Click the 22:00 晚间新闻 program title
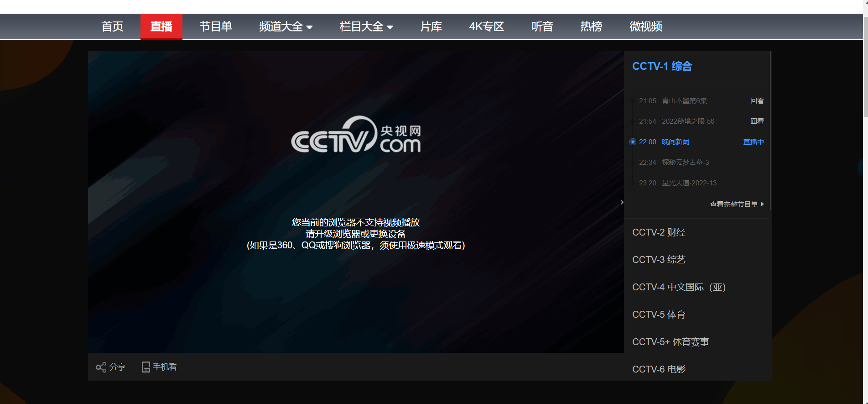 pyautogui.click(x=676, y=142)
